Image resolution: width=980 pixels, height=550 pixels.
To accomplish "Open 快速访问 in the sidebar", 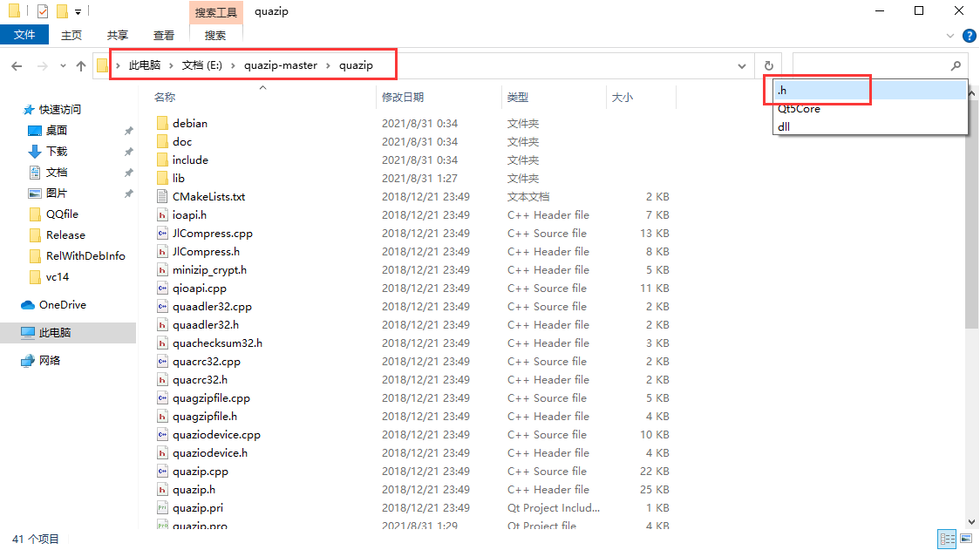I will coord(60,109).
